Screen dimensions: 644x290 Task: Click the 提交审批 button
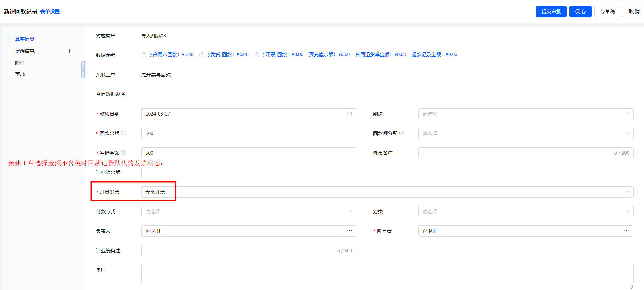[x=551, y=12]
